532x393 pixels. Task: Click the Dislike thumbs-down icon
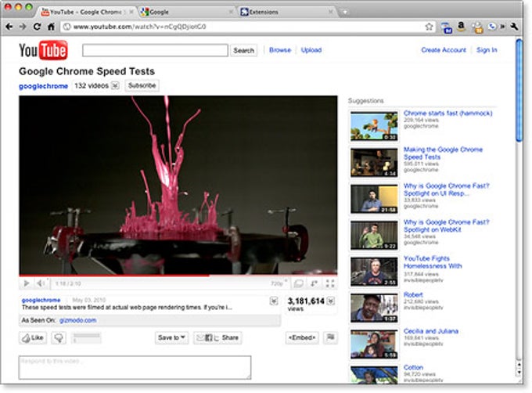(x=58, y=338)
